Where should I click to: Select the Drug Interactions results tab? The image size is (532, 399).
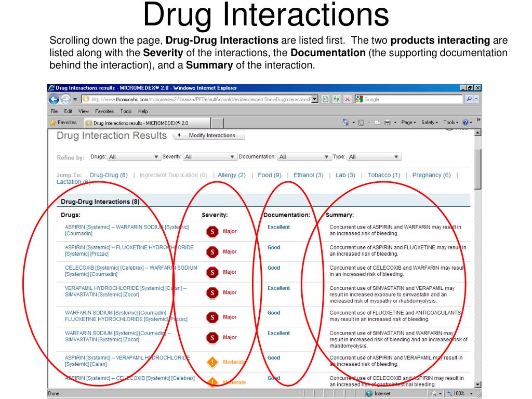pos(147,123)
